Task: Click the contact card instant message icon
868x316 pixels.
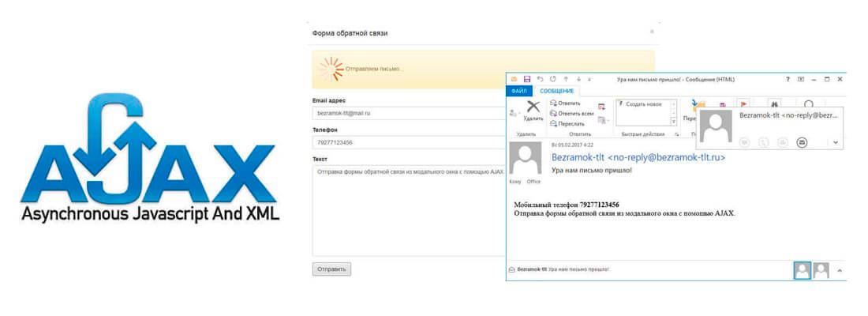Action: point(745,142)
